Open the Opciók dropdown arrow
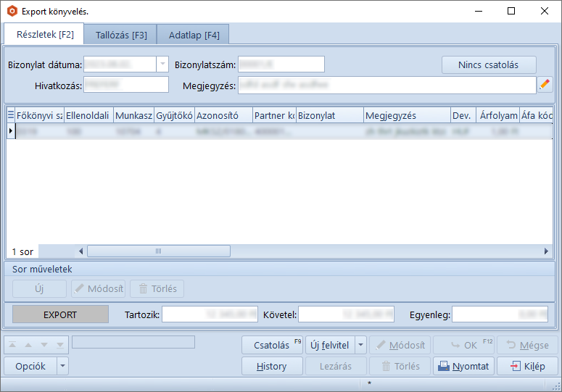Viewport: 562px width, 392px height. coord(62,367)
